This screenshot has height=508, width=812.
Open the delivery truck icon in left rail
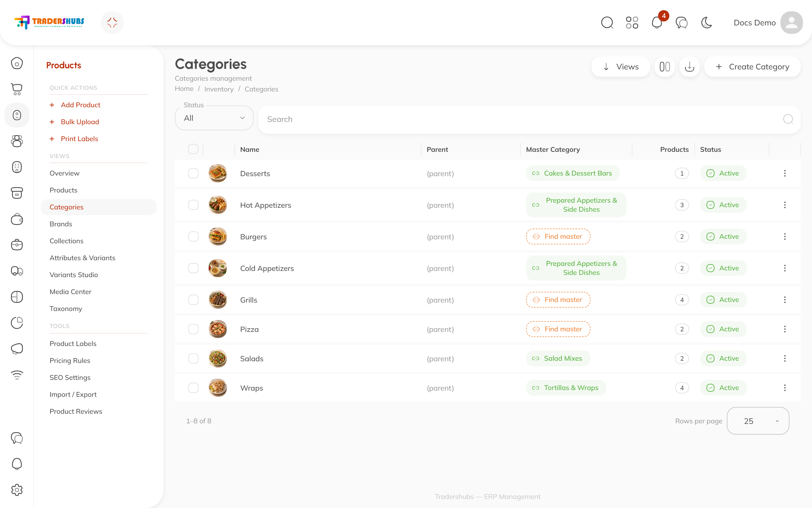point(17,271)
